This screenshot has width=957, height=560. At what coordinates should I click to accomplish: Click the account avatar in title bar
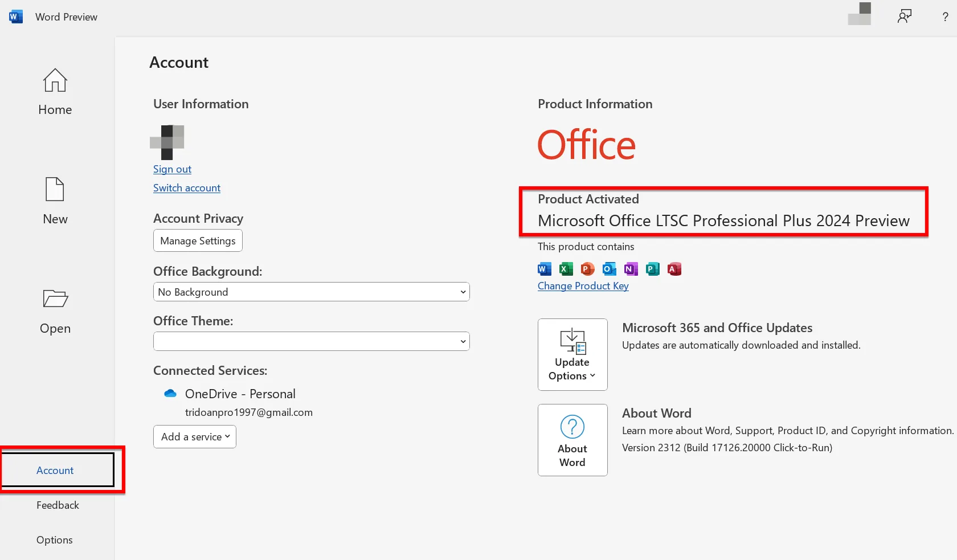click(860, 14)
